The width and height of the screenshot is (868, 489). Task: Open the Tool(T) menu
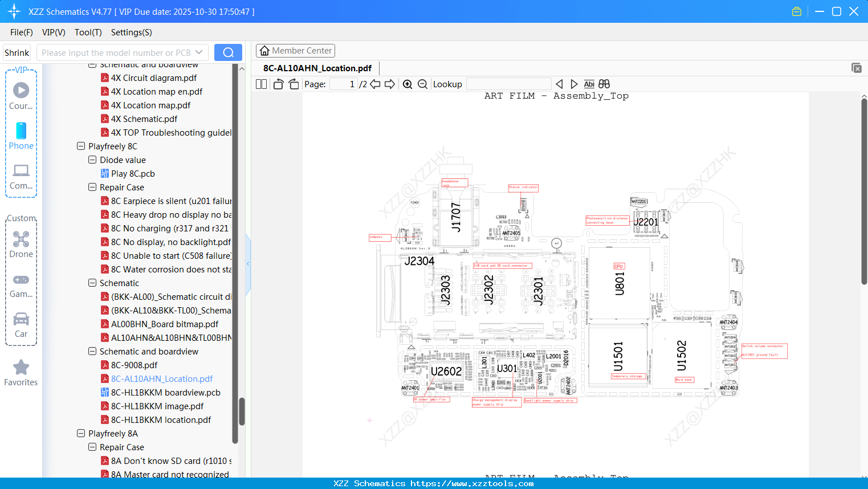tap(88, 32)
